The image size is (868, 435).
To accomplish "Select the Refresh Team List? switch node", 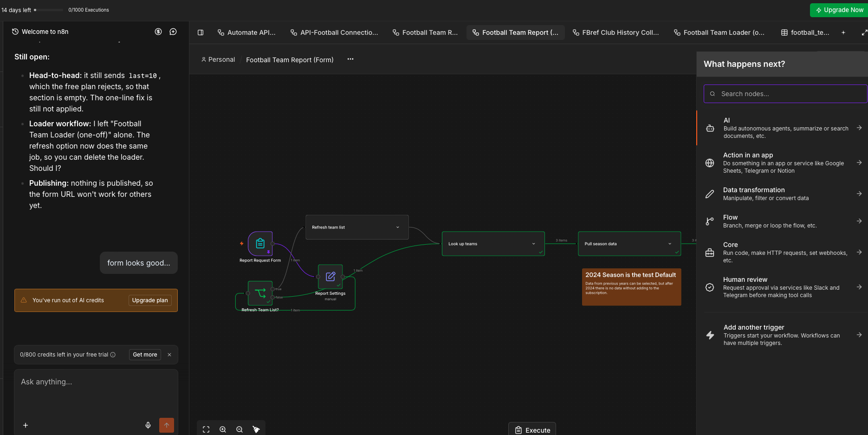I will (260, 293).
